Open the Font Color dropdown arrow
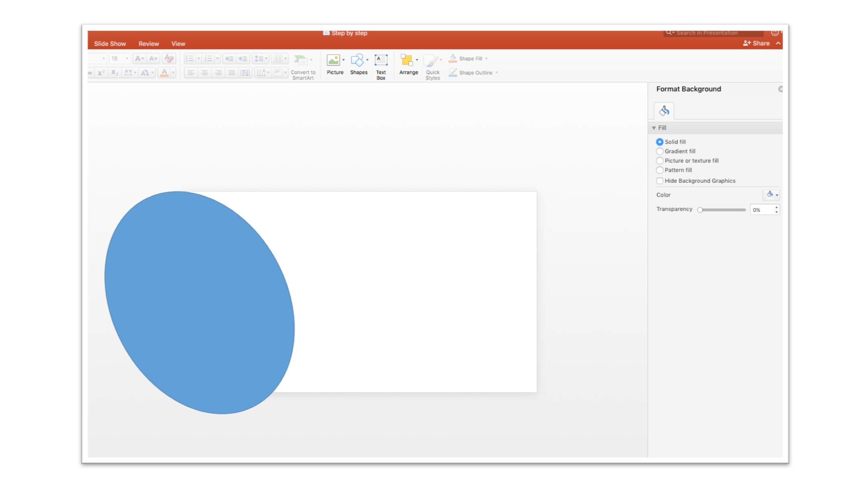 (x=172, y=73)
